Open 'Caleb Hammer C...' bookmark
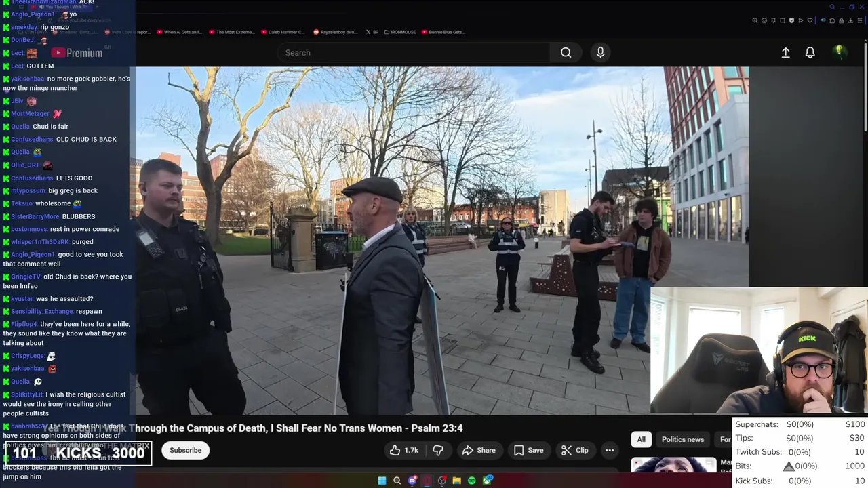 283,32
